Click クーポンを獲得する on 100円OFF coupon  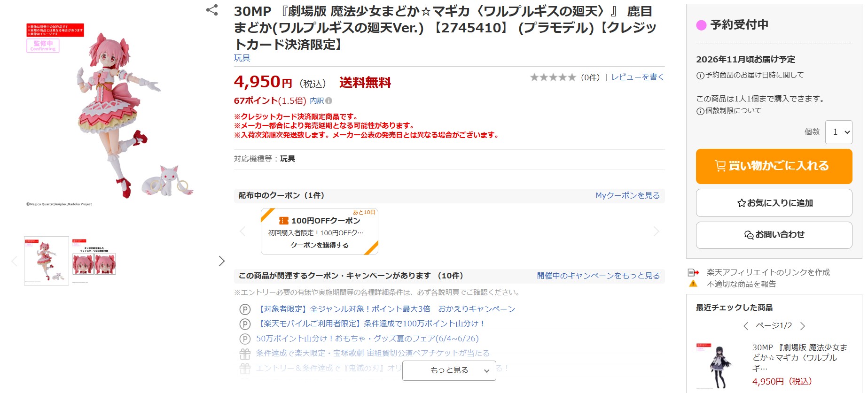click(320, 245)
